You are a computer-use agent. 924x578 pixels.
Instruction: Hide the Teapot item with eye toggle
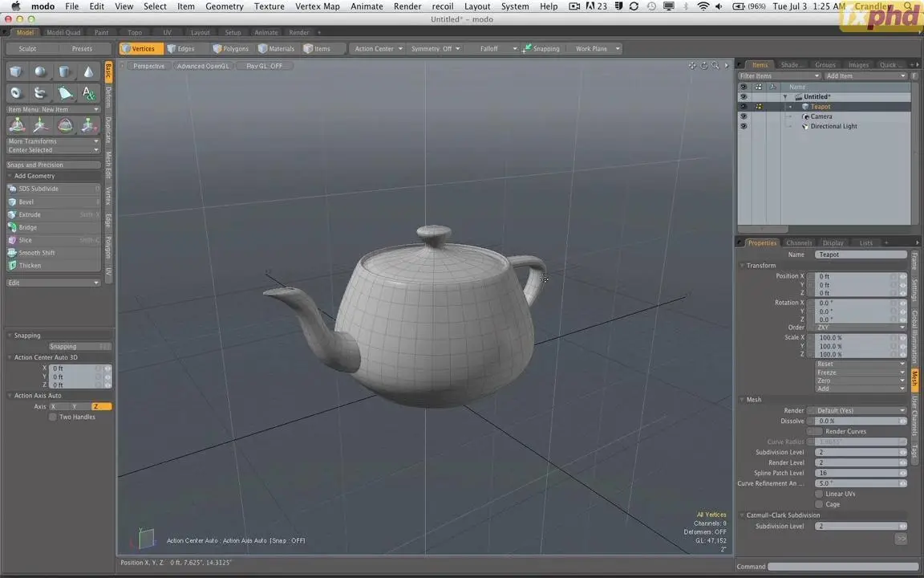pyautogui.click(x=743, y=107)
